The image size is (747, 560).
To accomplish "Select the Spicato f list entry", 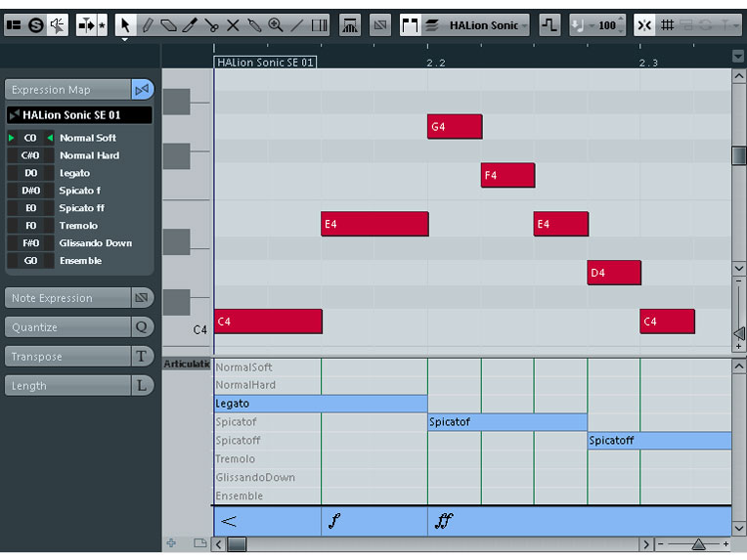I will pyautogui.click(x=79, y=191).
